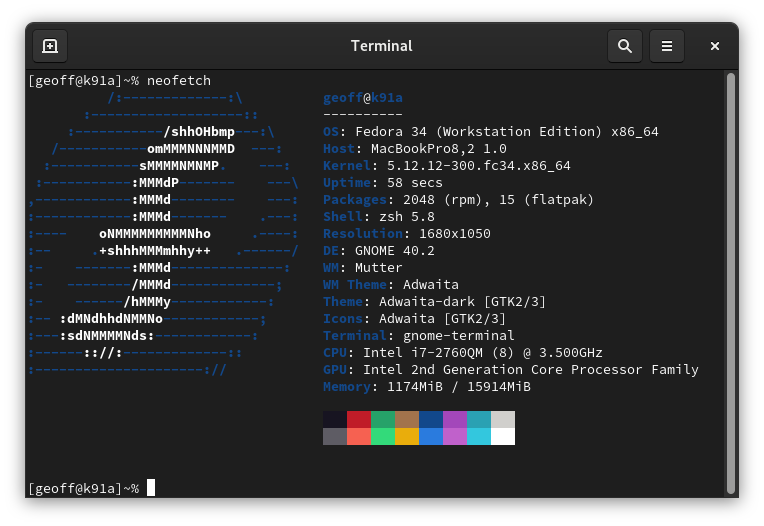Click the white color block in bottom row
The image size is (764, 526).
(503, 436)
